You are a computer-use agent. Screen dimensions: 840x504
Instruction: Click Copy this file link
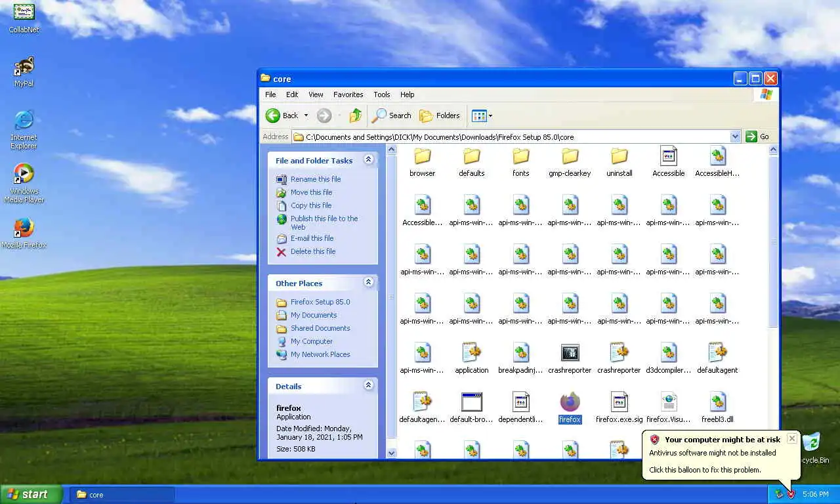pos(311,205)
